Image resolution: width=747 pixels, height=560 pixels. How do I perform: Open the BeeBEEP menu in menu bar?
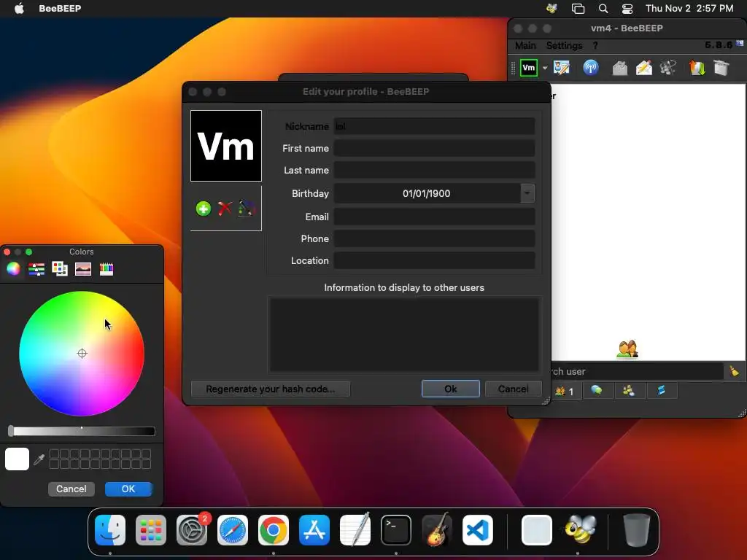(x=60, y=8)
